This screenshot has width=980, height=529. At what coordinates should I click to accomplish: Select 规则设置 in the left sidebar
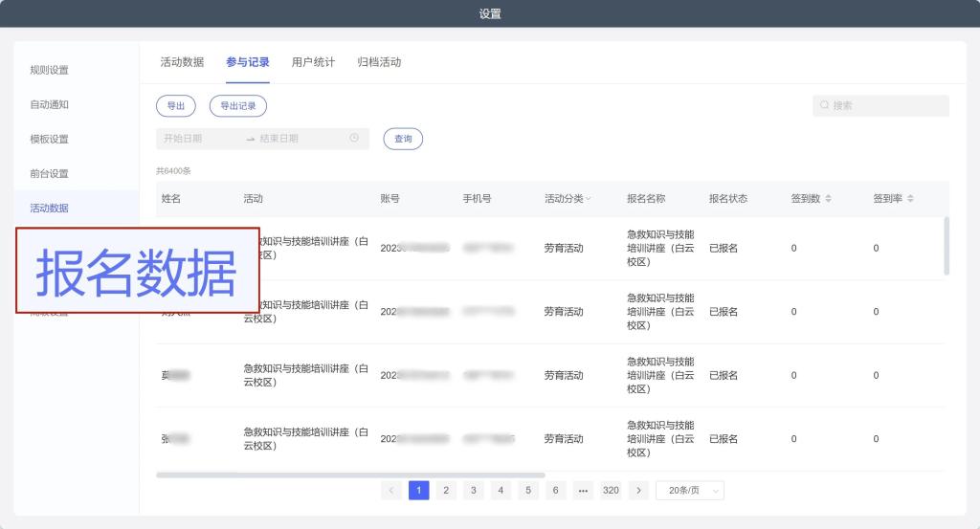click(x=50, y=70)
